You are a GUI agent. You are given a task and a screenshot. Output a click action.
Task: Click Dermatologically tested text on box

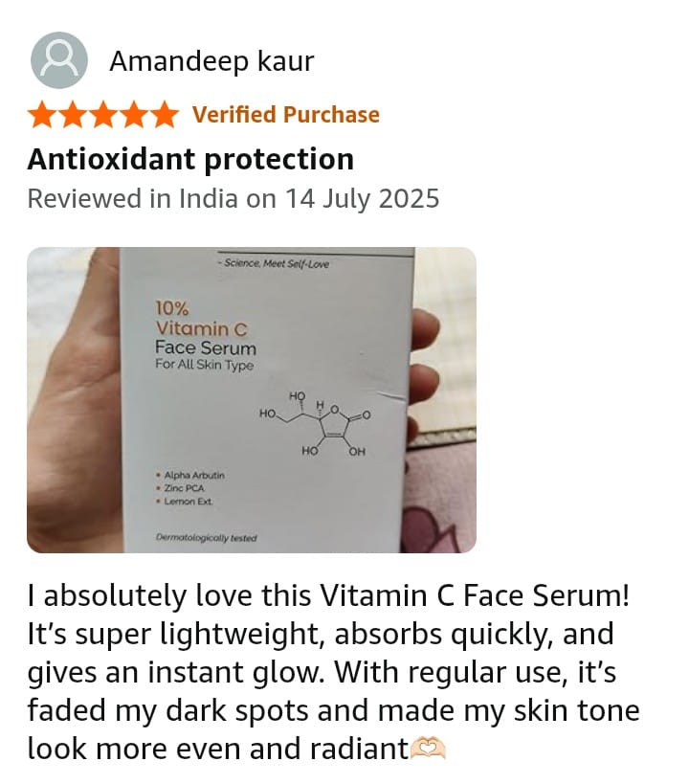coord(207,538)
